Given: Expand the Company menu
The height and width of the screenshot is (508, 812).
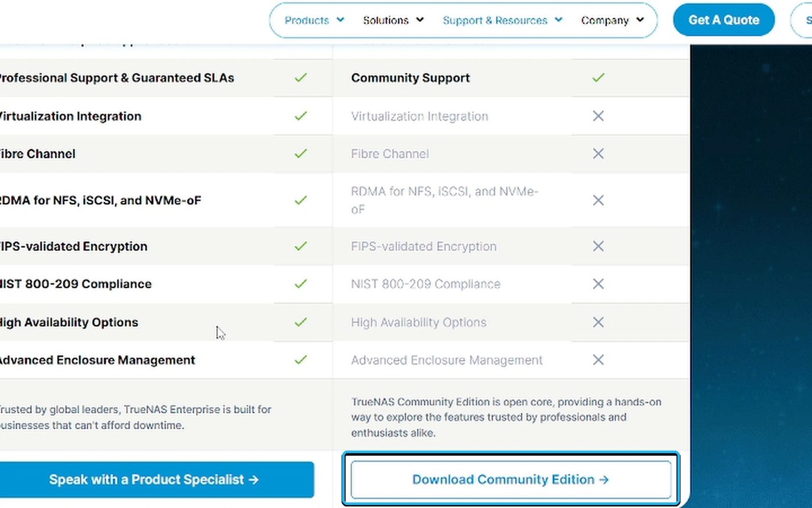Looking at the screenshot, I should tap(612, 20).
